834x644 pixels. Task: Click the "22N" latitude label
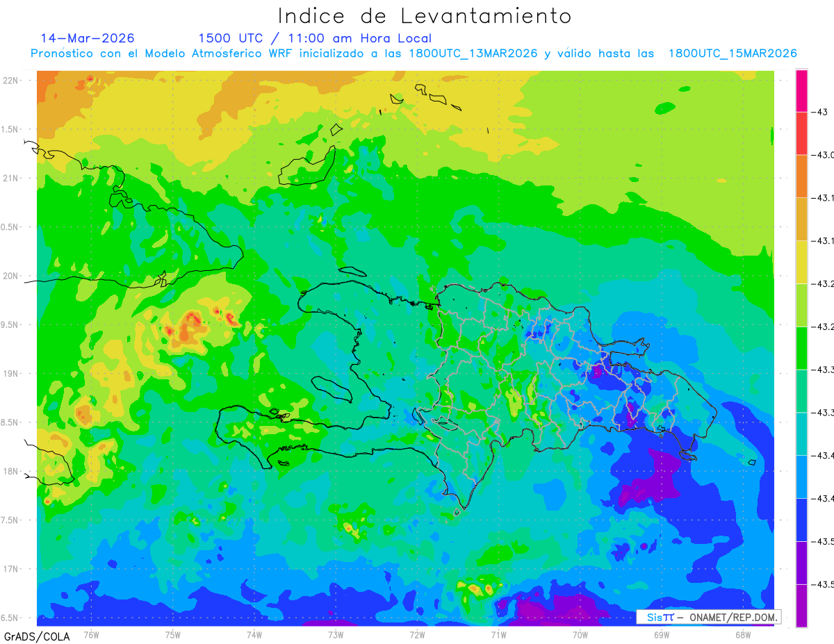(11, 80)
